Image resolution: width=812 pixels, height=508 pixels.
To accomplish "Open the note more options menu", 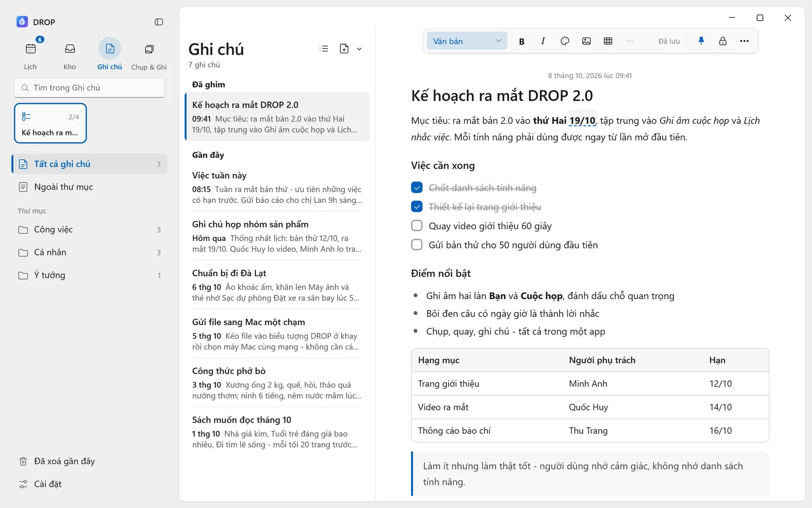I will click(x=745, y=41).
